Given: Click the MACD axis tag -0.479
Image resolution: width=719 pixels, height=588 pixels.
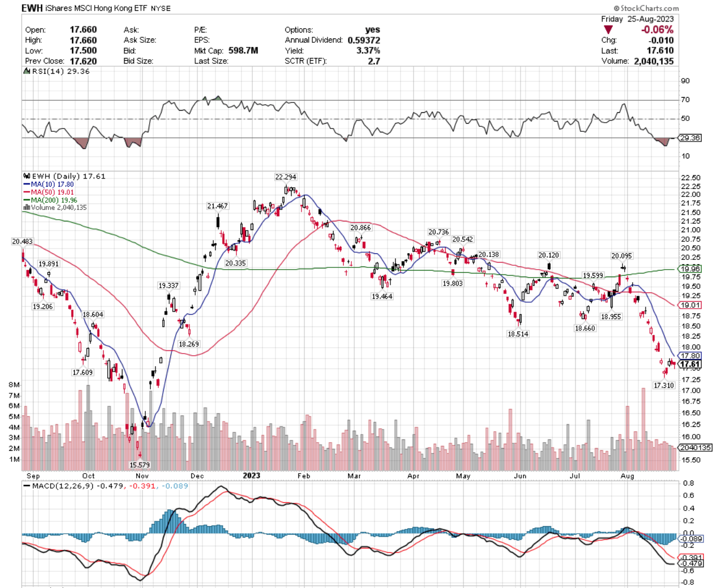Looking at the screenshot, I should [x=691, y=564].
